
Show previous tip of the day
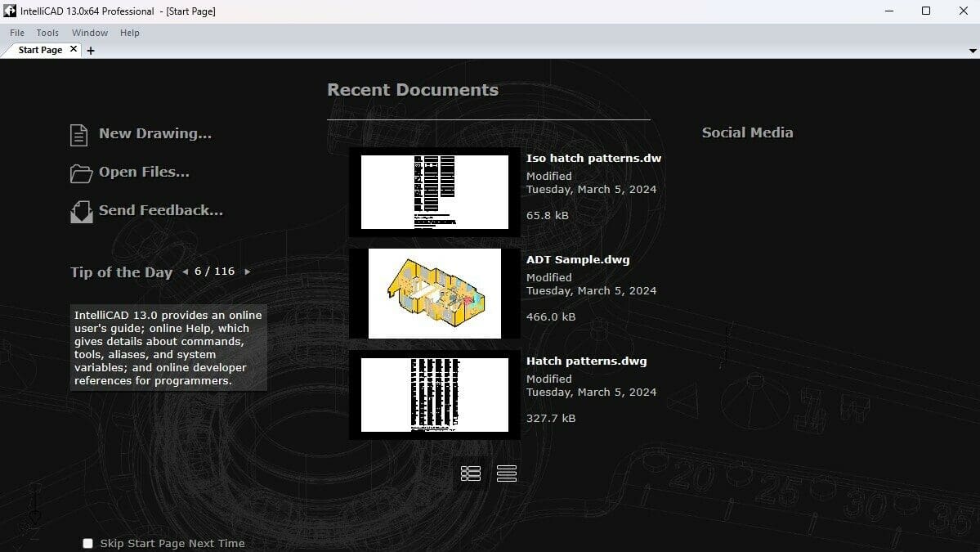point(185,272)
